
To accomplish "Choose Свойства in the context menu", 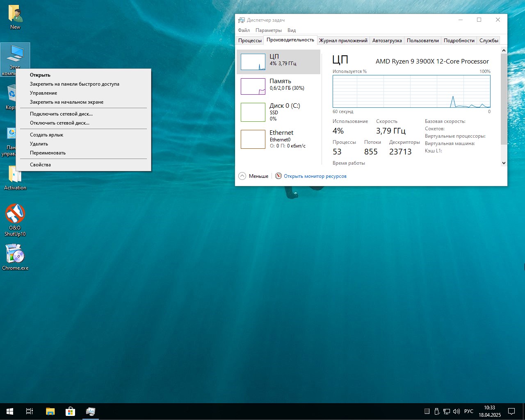I will click(x=40, y=165).
